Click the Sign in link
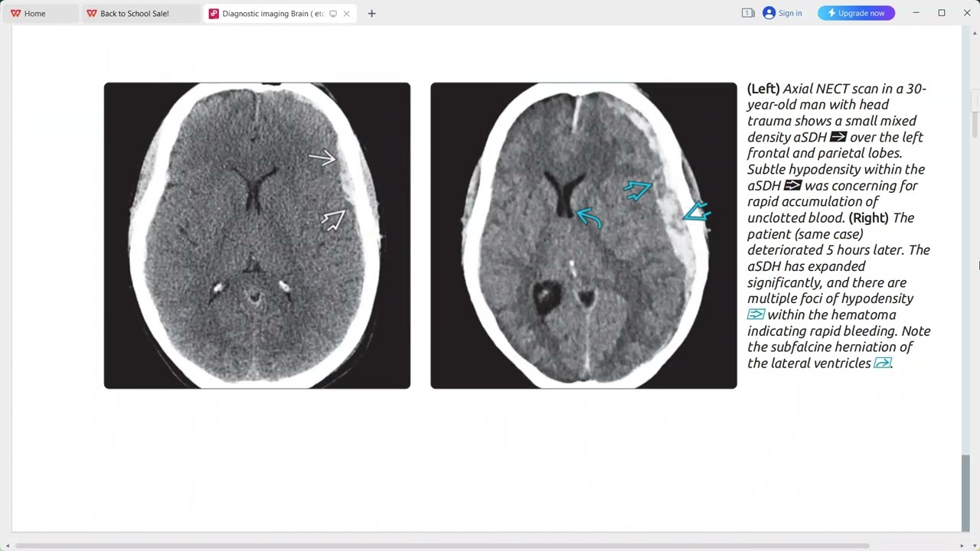 tap(789, 13)
